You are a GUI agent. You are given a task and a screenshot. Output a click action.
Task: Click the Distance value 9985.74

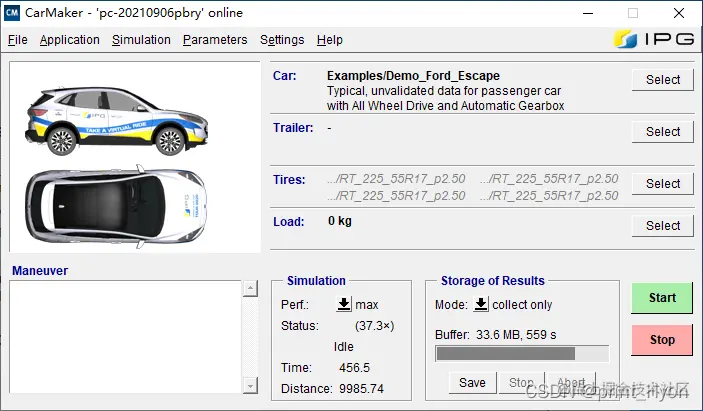[x=361, y=389]
